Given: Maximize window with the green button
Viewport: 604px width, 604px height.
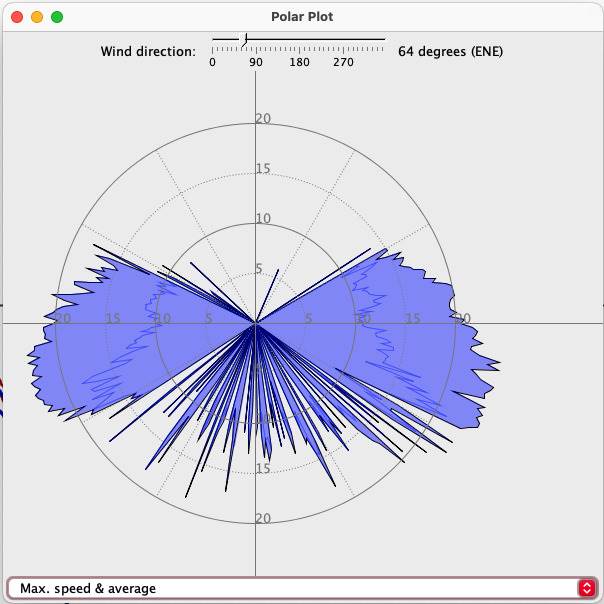Looking at the screenshot, I should (57, 17).
